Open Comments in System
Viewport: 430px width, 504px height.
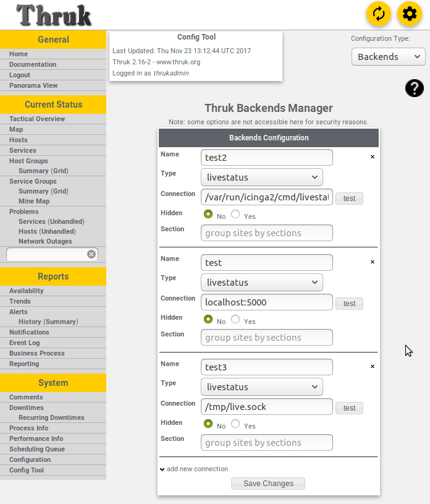coord(26,397)
